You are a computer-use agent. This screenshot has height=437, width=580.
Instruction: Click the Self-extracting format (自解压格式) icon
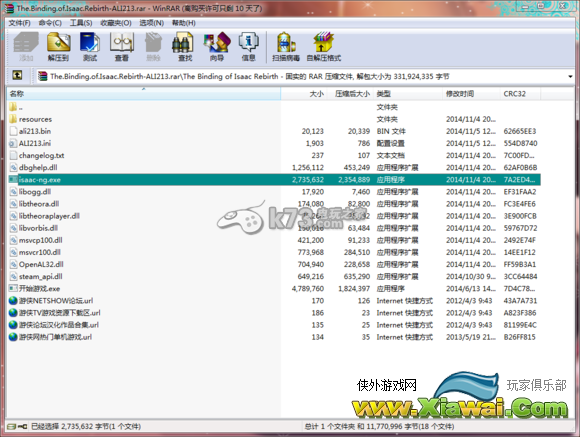click(324, 46)
